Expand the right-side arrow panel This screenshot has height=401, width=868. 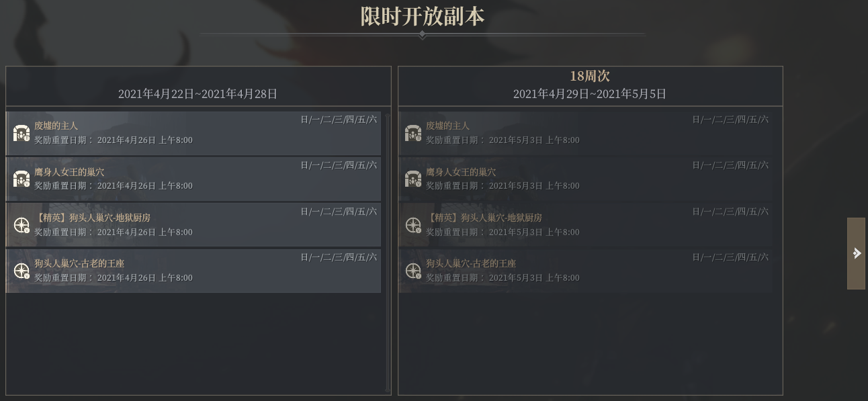point(857,253)
